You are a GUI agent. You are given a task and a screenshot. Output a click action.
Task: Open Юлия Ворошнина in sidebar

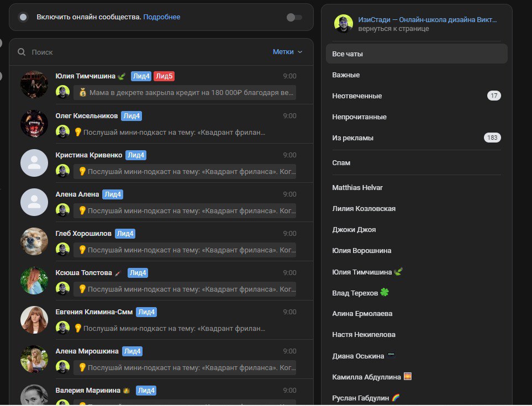pos(417,251)
